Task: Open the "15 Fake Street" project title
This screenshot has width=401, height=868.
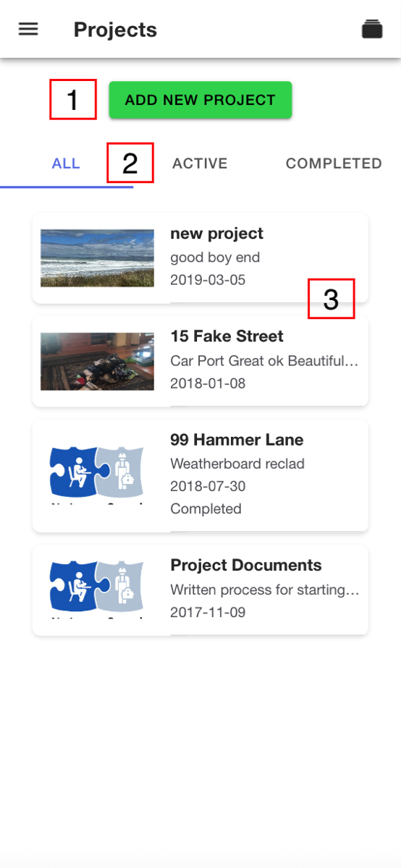Action: pyautogui.click(x=227, y=336)
